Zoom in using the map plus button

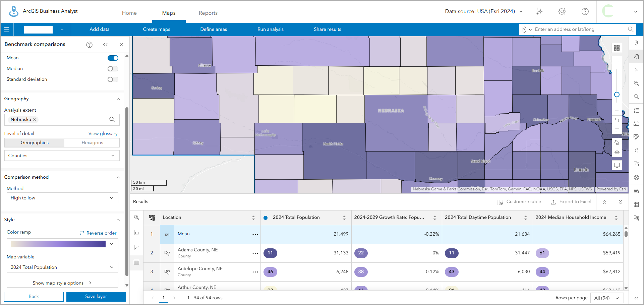click(617, 61)
